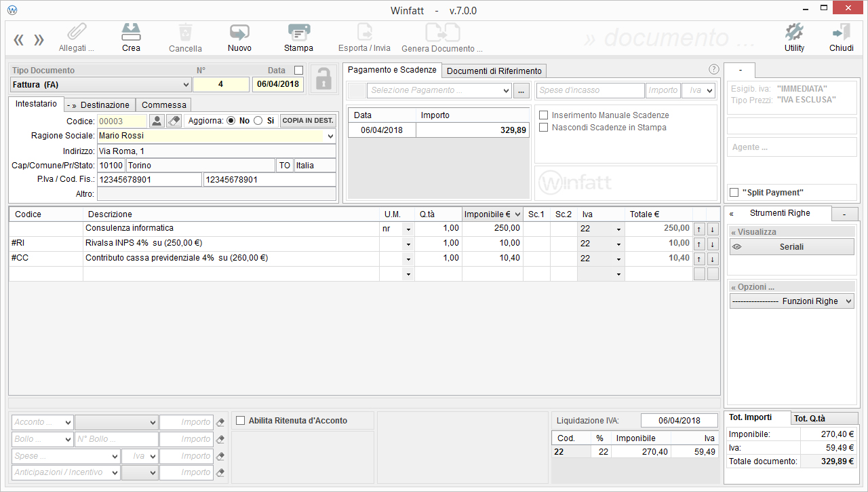Select Aggiorna Si radio button
The height and width of the screenshot is (492, 868).
click(x=258, y=121)
